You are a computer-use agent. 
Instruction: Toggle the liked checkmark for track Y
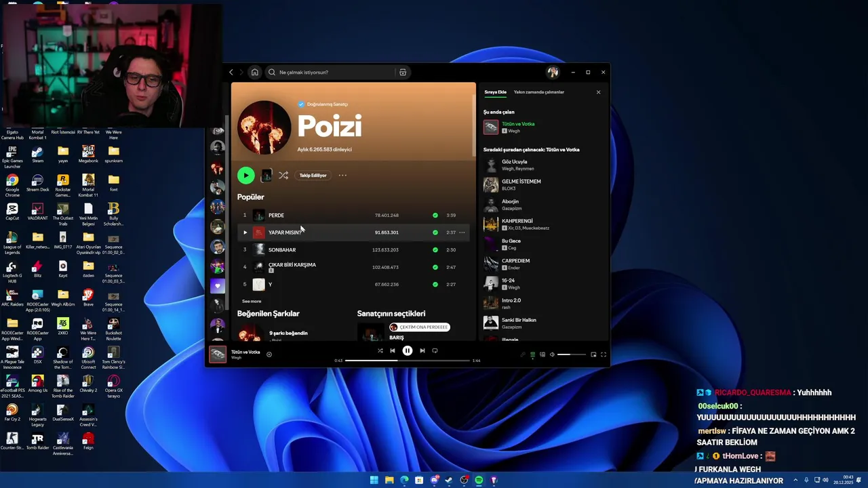[435, 285]
